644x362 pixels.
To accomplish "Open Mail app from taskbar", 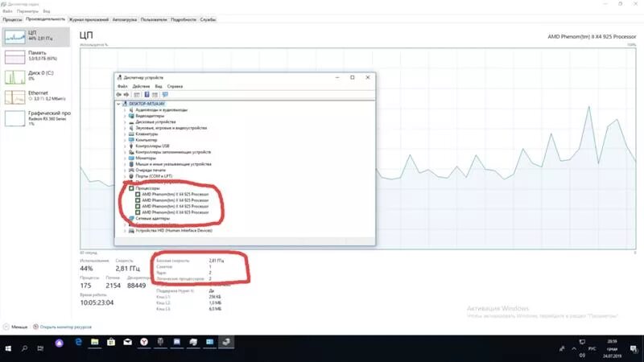I will [127, 342].
